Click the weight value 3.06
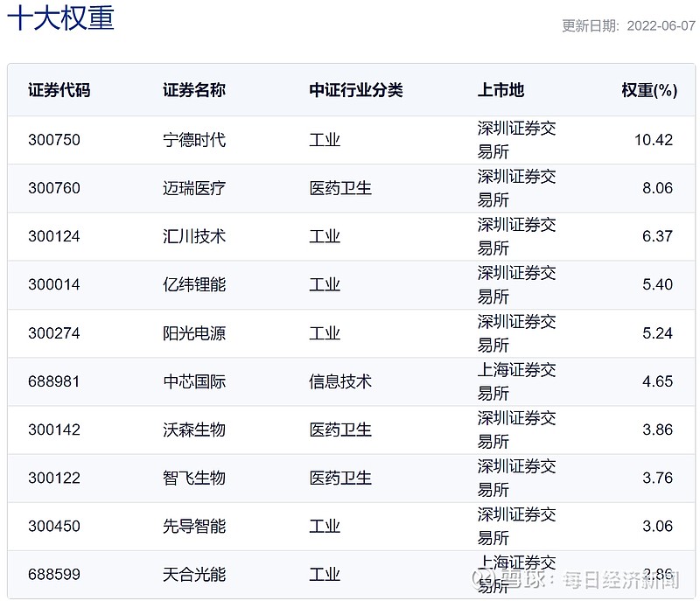Viewport: 700px width, 601px height. tap(658, 527)
